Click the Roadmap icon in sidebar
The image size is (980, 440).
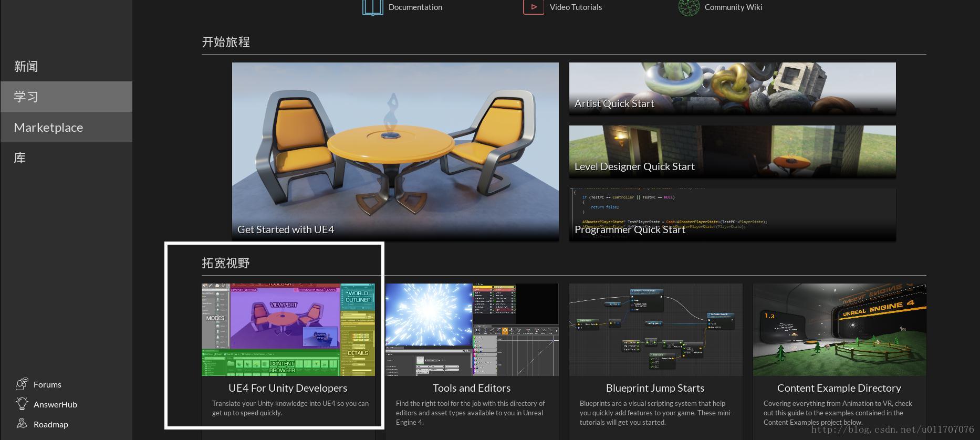[22, 423]
